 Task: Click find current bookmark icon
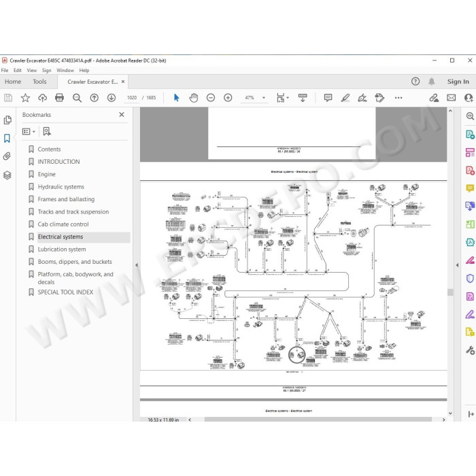coord(47,131)
